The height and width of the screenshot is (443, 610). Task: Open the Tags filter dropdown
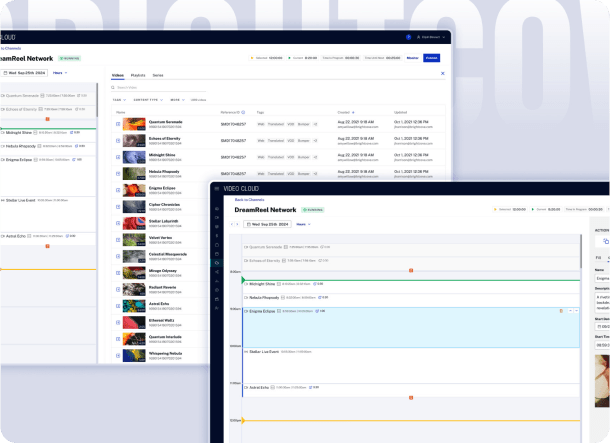[x=118, y=100]
